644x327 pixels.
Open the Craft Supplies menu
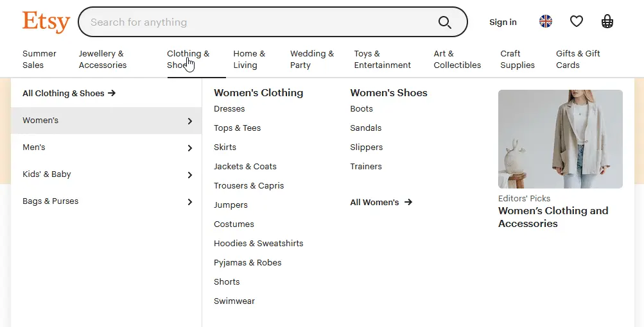pyautogui.click(x=517, y=59)
